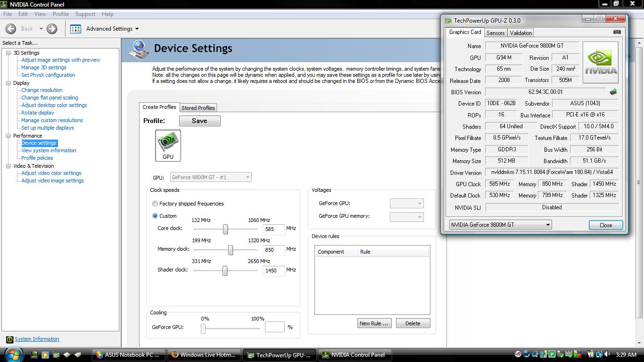
Task: Click the Close button in GPU-Z
Action: tap(606, 225)
